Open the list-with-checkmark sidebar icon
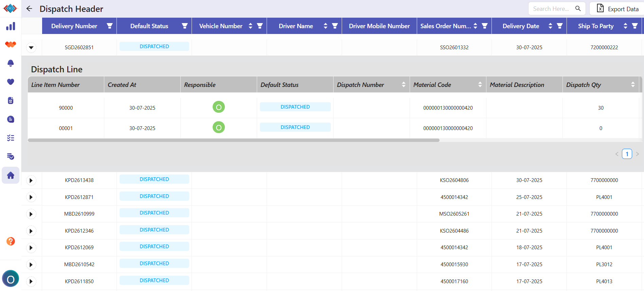 pyautogui.click(x=11, y=157)
